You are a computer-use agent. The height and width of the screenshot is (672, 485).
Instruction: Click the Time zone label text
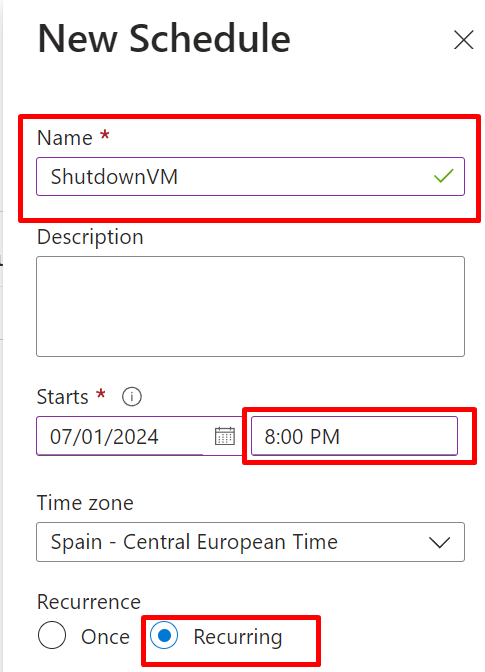click(x=85, y=503)
